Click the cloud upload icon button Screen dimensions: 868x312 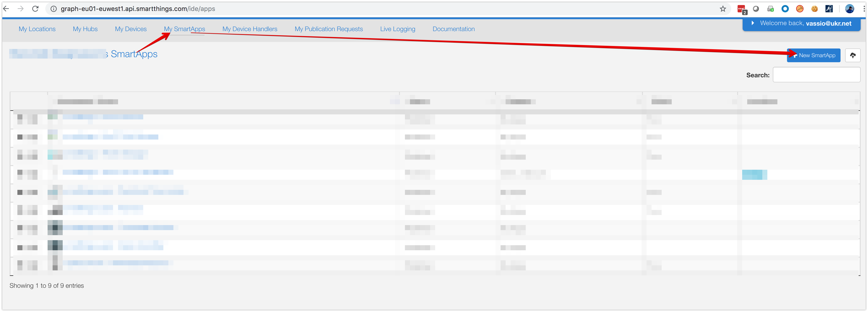(x=852, y=55)
